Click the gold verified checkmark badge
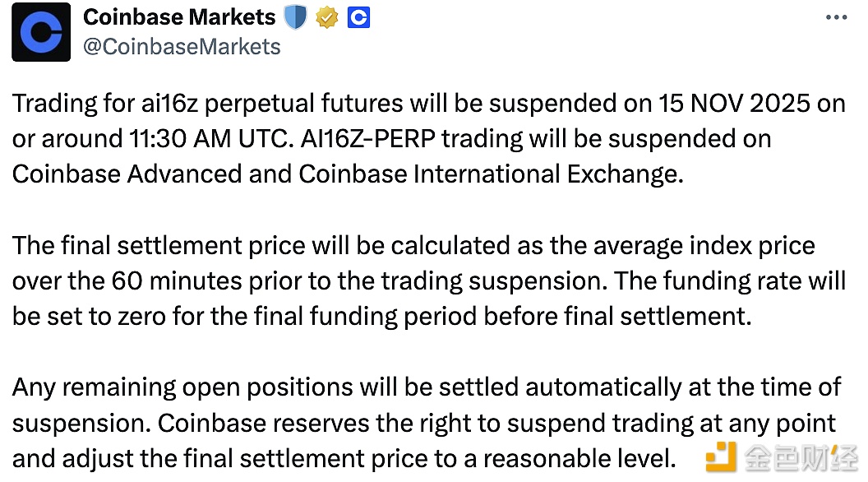 (327, 16)
